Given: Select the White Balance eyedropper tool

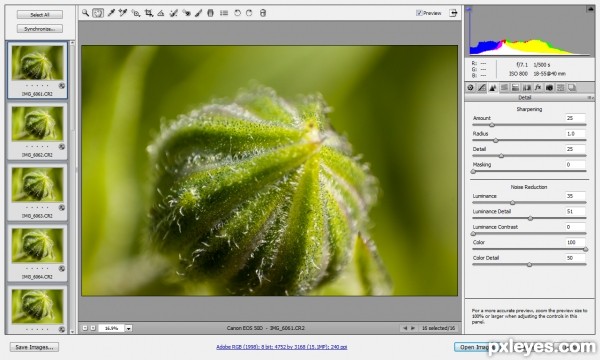Looking at the screenshot, I should (111, 13).
